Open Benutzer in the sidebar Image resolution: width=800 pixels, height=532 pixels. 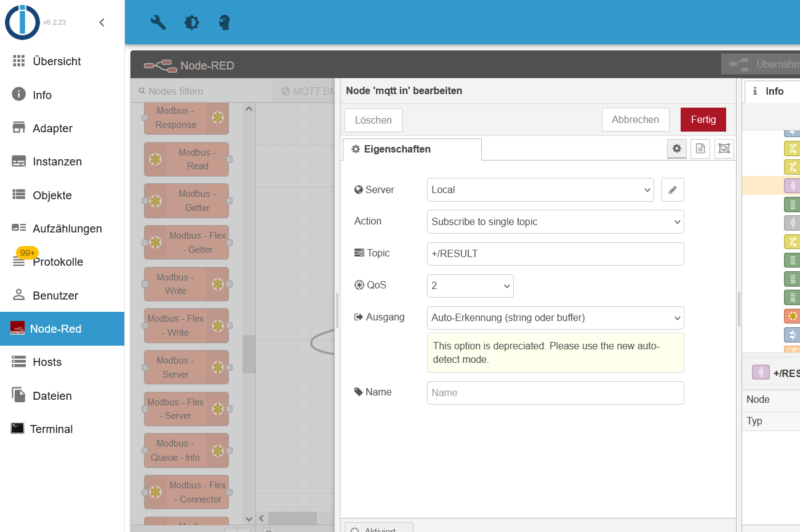click(x=62, y=295)
